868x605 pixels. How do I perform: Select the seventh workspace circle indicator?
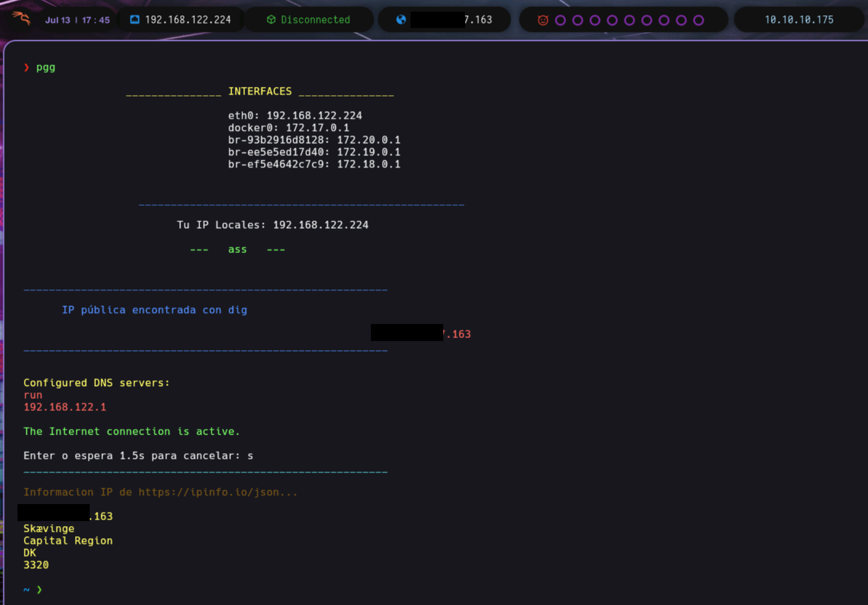coord(664,20)
